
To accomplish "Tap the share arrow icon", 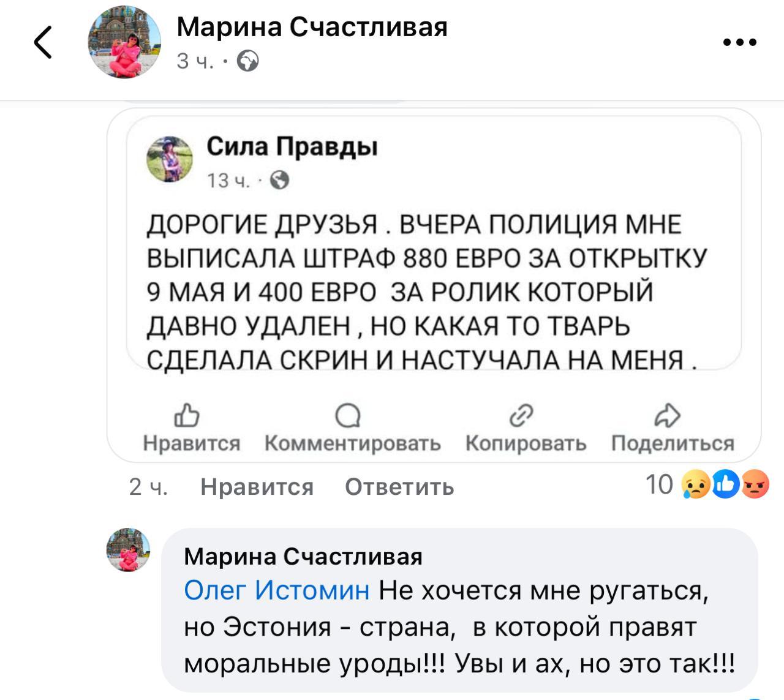I will coord(667,416).
